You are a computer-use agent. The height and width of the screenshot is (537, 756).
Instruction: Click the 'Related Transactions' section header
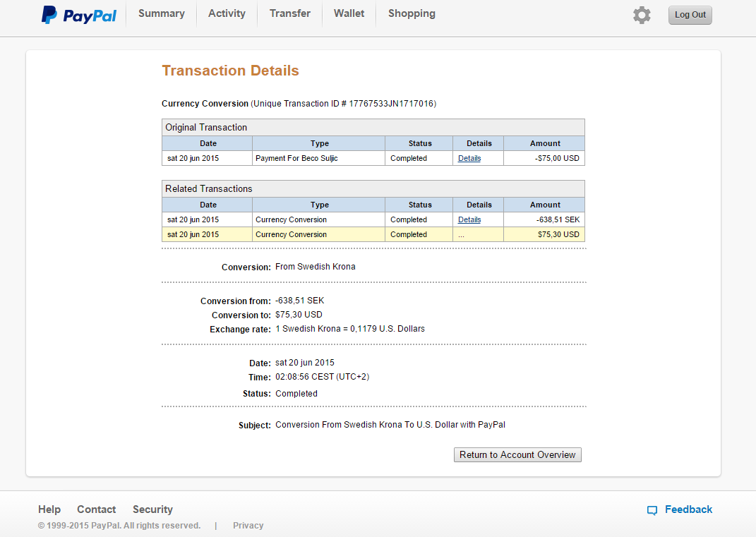coord(373,188)
